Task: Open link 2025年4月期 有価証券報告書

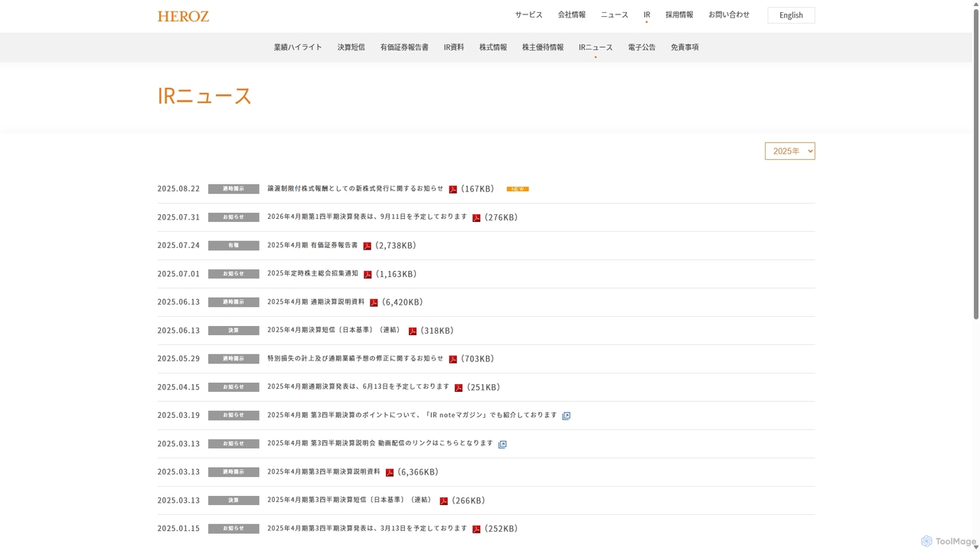Action: pos(312,245)
